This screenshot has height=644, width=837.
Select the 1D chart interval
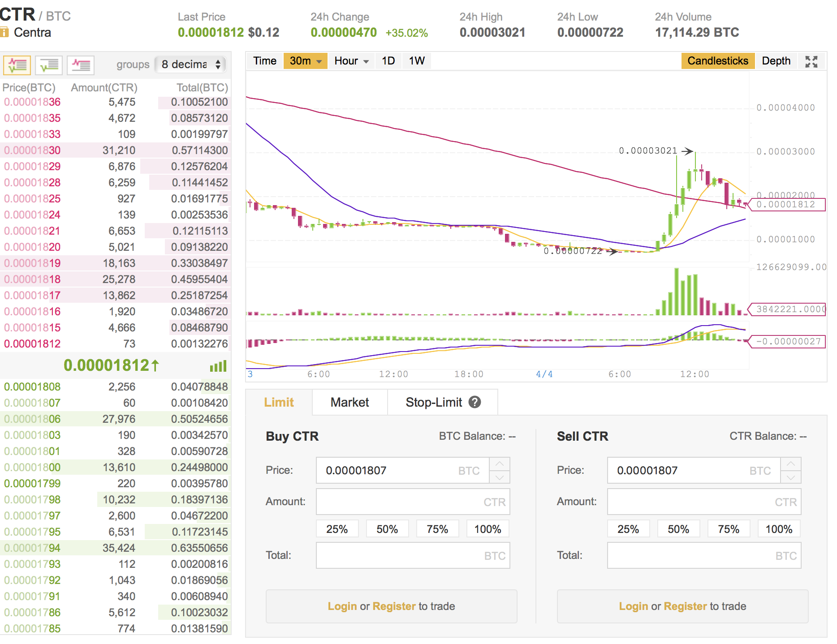click(x=388, y=61)
